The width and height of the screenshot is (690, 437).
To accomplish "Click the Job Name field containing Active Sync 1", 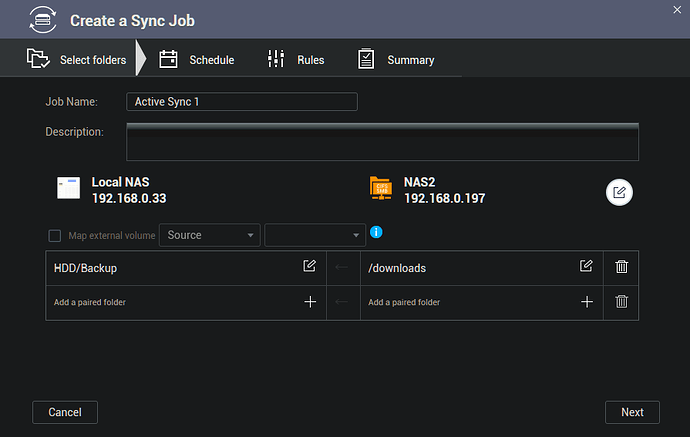I will click(242, 102).
